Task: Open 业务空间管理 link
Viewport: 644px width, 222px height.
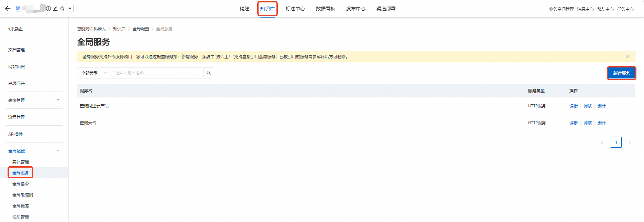Action: coord(561,9)
